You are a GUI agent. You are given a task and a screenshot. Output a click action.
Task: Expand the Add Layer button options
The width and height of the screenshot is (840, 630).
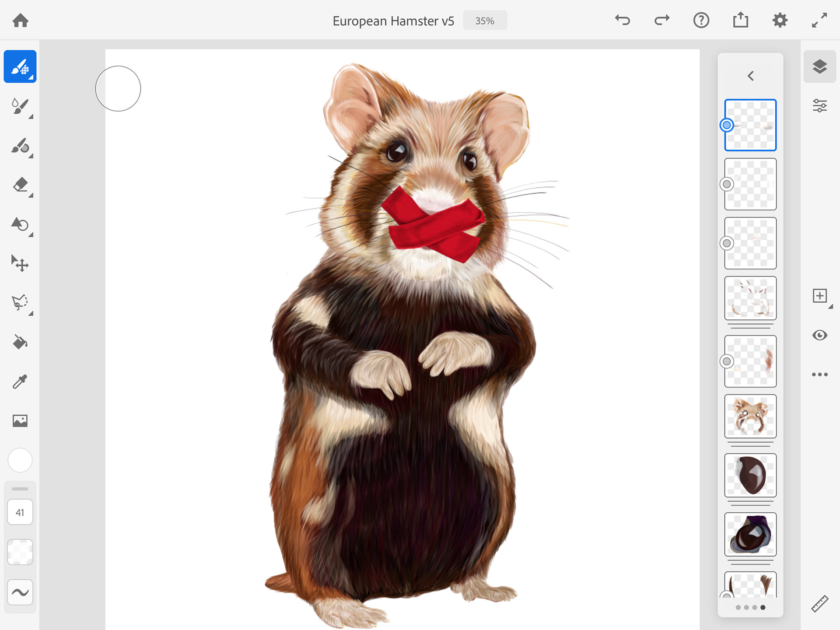point(830,307)
